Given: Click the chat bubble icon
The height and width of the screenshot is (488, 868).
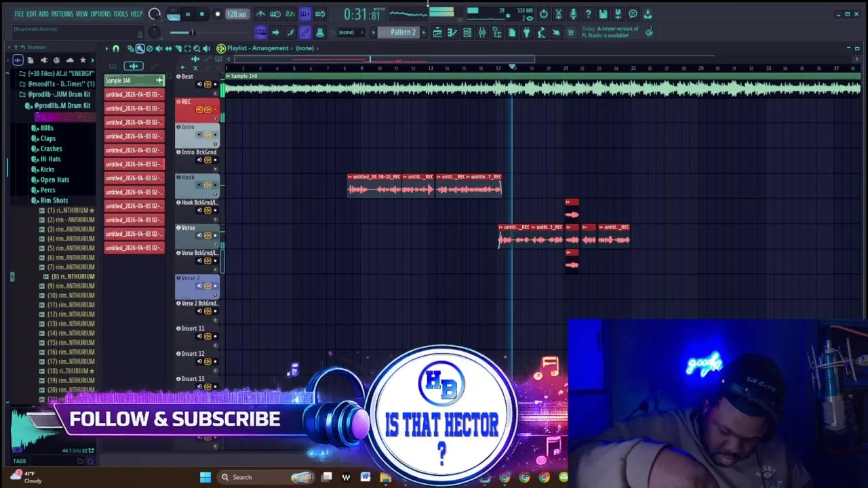Looking at the screenshot, I should click(633, 14).
